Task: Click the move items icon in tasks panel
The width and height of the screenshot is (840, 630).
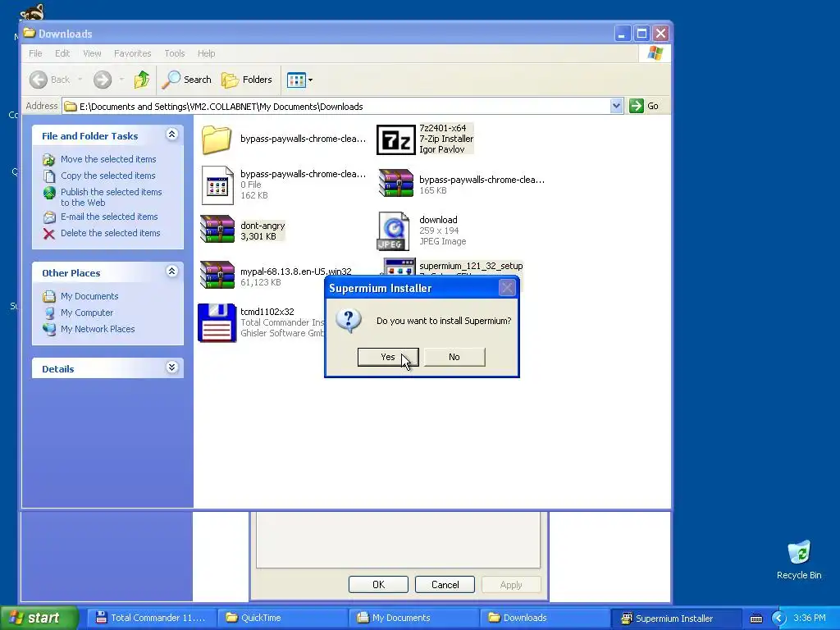Action: (49, 160)
